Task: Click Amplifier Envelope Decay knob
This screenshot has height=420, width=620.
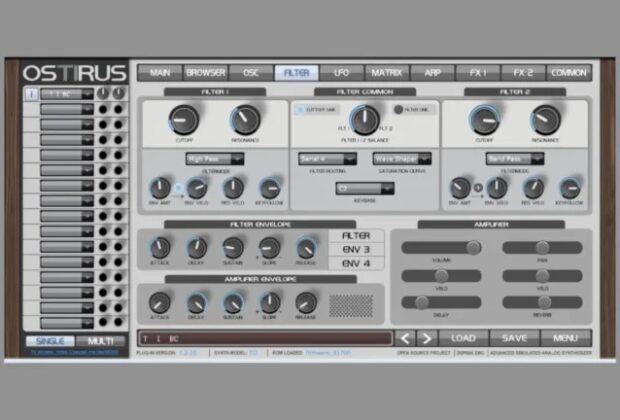Action: pyautogui.click(x=197, y=303)
